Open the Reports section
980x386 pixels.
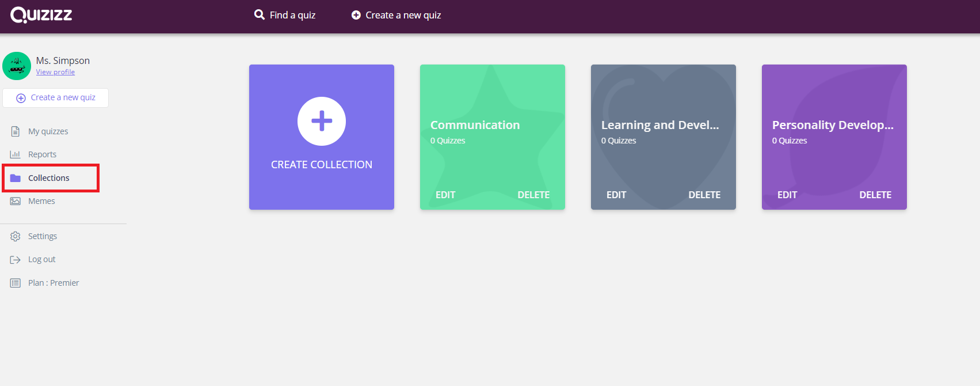point(43,154)
